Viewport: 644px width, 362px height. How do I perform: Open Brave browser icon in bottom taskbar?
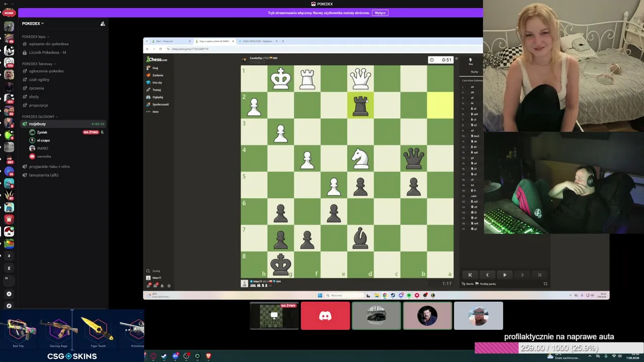click(x=208, y=356)
